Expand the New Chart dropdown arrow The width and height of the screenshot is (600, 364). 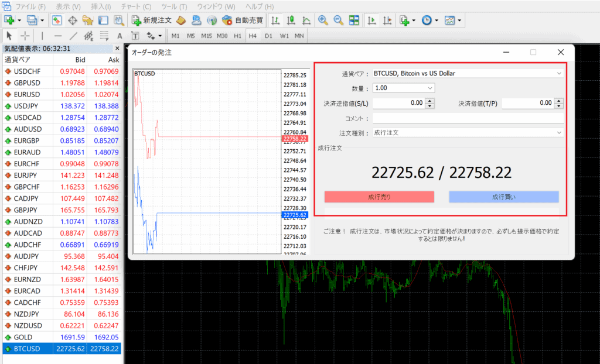point(19,20)
